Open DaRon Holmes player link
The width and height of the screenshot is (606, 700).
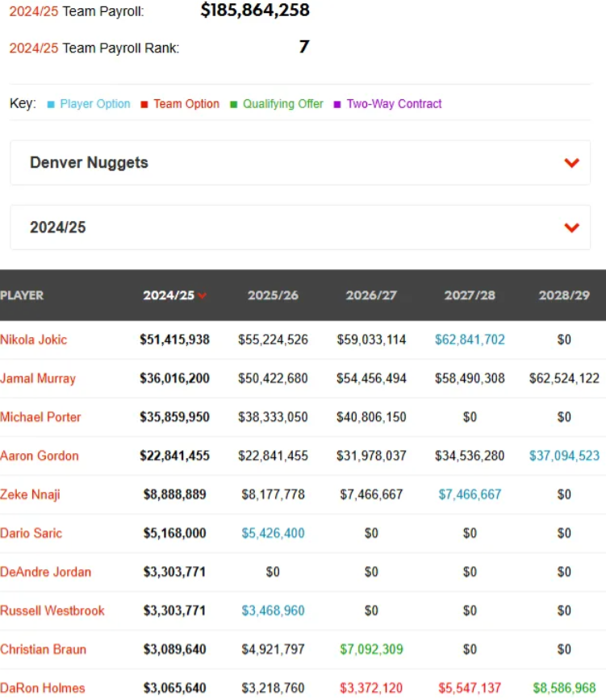tap(43, 688)
